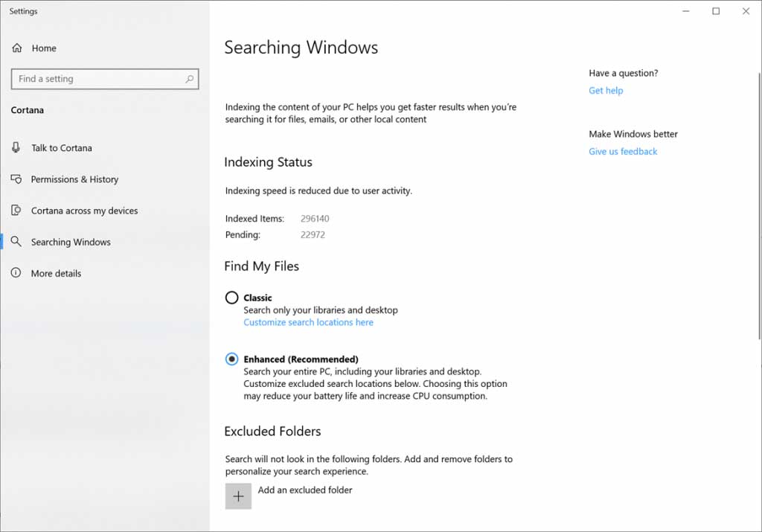
Task: Navigate to Home in the sidebar
Action: tap(44, 48)
